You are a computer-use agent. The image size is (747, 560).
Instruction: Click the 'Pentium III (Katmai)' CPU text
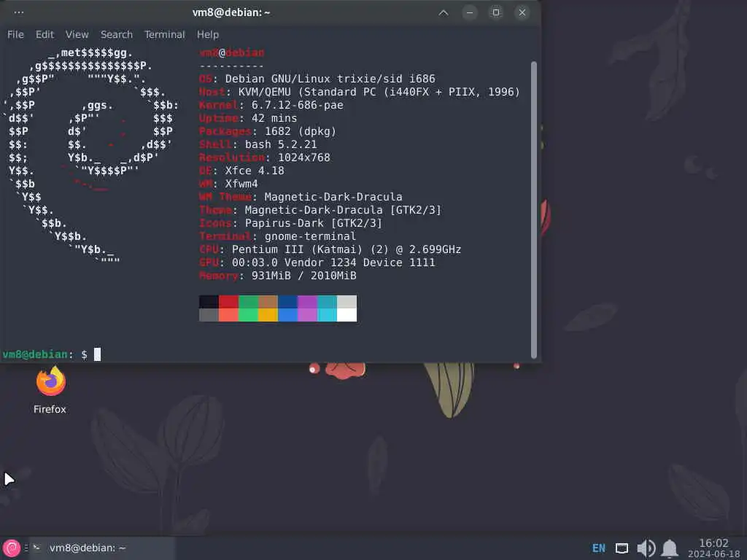click(x=297, y=249)
